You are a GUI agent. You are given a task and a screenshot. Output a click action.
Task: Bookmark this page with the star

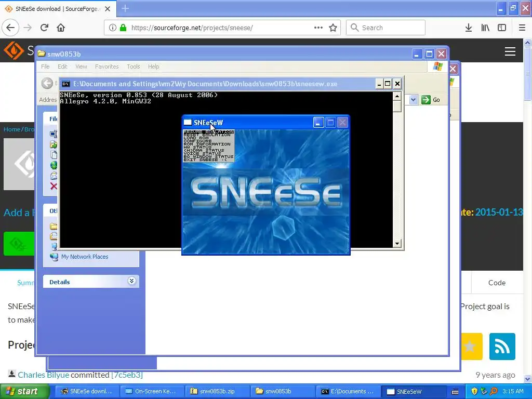333,28
